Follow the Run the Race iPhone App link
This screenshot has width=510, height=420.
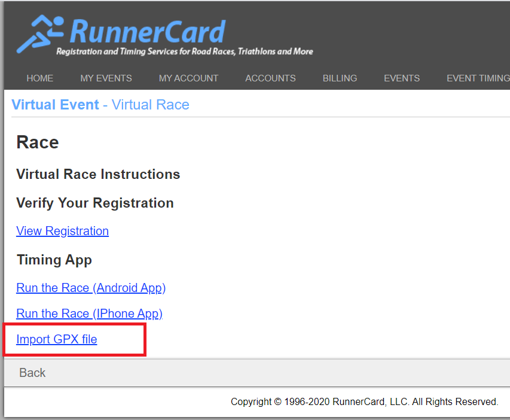coord(89,314)
